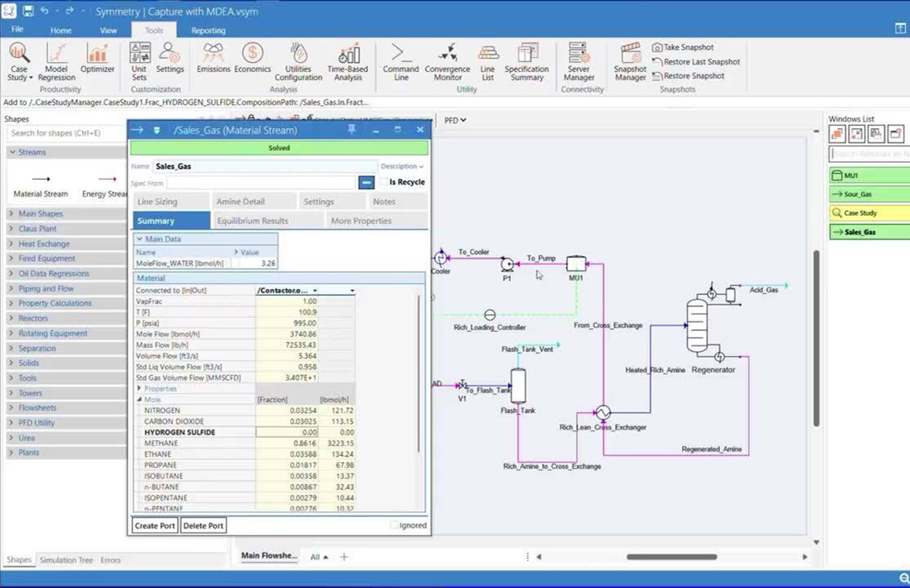The width and height of the screenshot is (910, 588).
Task: Open Convergence Monitor
Action: 448,61
